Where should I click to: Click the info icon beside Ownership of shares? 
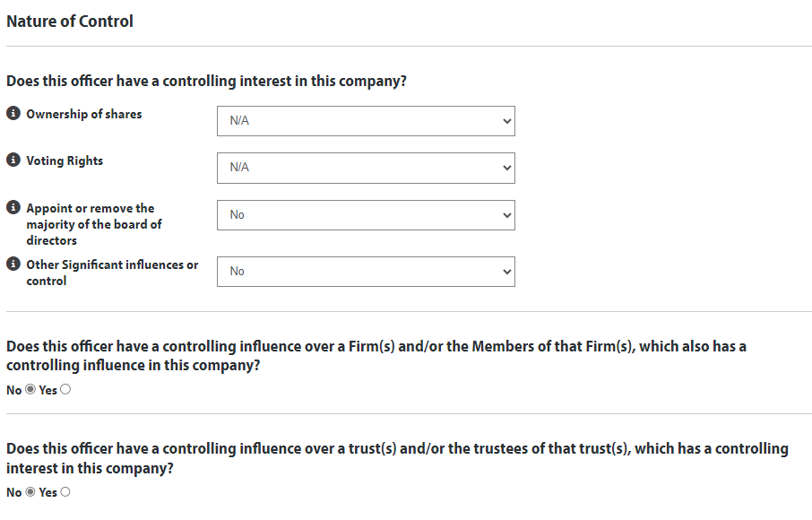13,114
